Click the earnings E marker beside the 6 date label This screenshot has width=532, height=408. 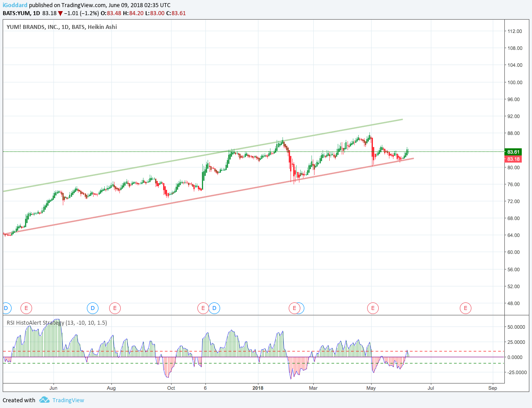tap(203, 308)
